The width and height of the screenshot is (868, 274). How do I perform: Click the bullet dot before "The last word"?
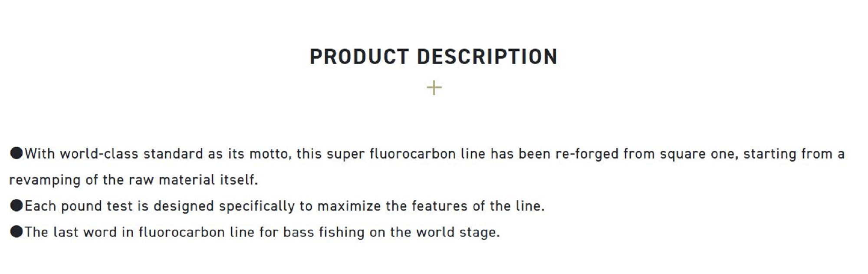(x=16, y=231)
